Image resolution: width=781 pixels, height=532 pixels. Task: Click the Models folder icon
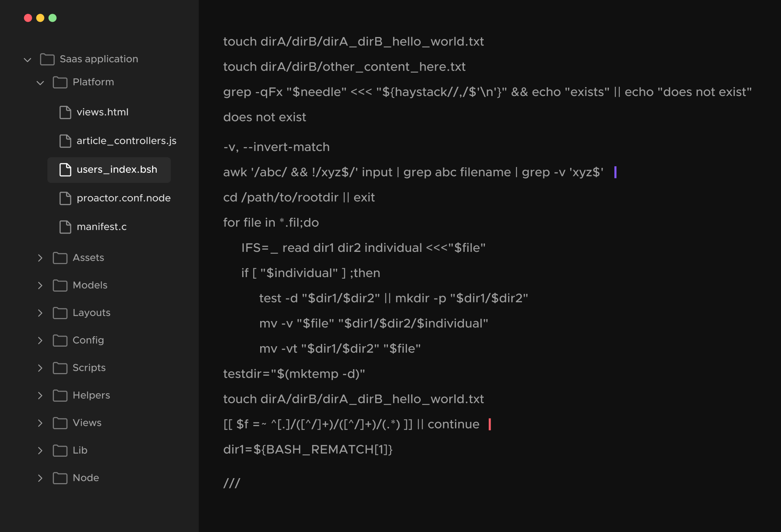(x=60, y=285)
